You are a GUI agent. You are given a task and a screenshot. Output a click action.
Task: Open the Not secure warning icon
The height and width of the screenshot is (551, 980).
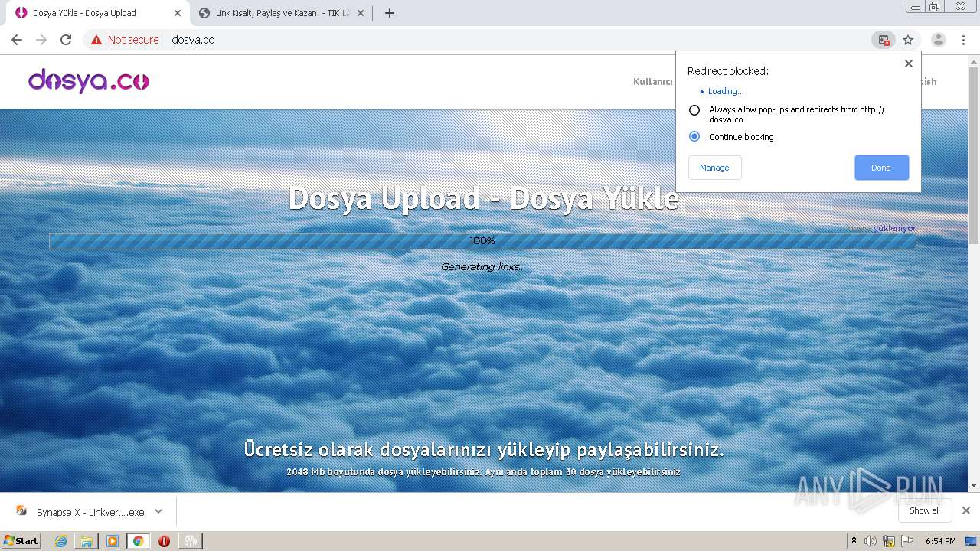(96, 40)
